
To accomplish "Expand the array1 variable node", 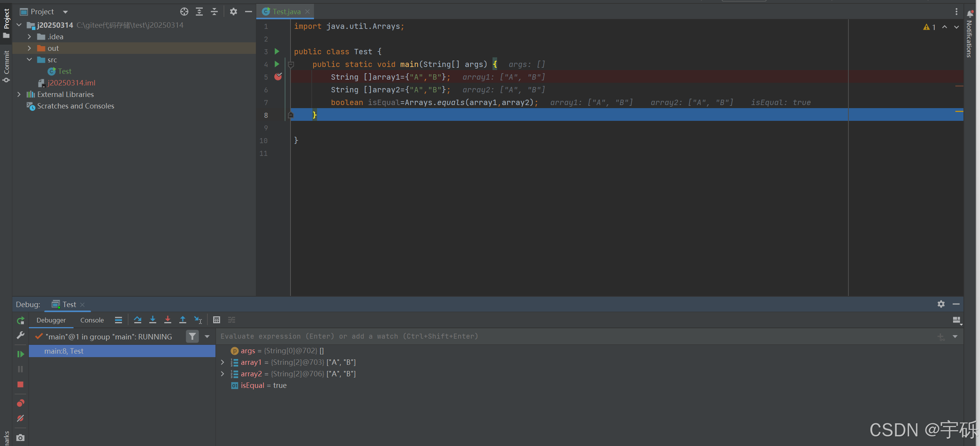I will click(222, 362).
